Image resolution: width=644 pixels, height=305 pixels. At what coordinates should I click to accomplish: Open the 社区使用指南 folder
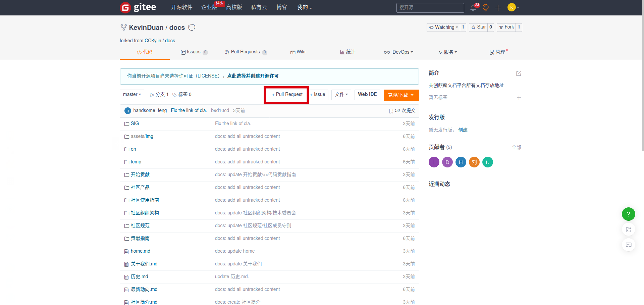pos(145,200)
